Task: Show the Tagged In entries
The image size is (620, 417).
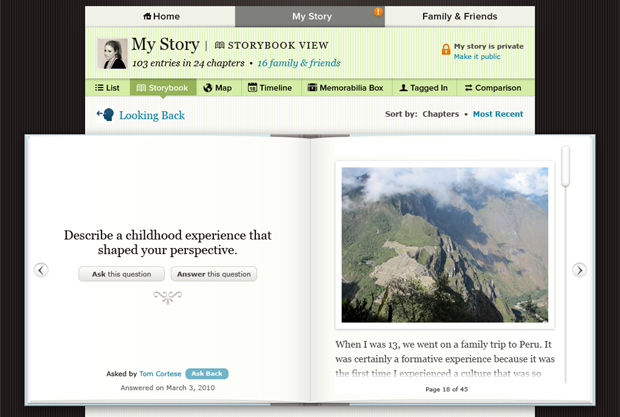Action: (422, 88)
